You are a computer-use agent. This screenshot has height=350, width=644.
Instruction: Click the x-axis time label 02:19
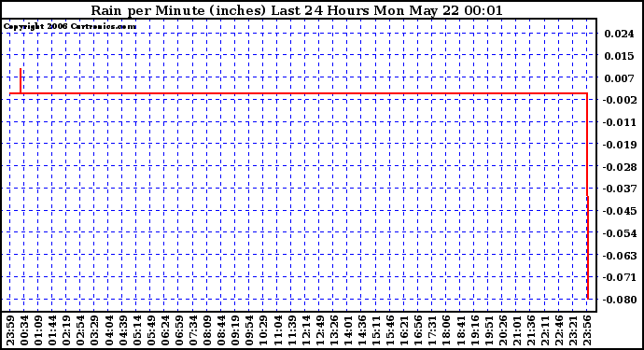point(66,331)
